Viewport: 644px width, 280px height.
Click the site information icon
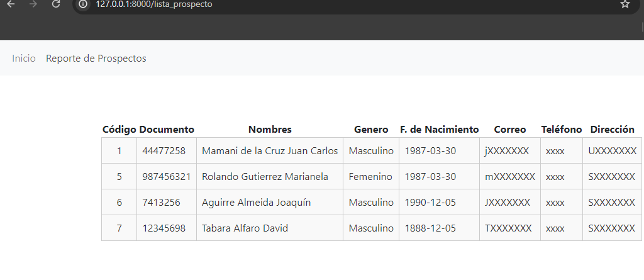[84, 4]
